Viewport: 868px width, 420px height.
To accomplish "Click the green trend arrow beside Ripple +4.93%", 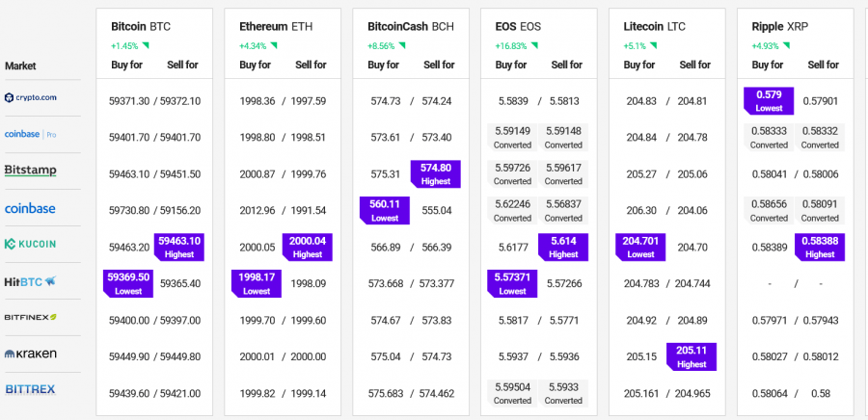I will click(x=786, y=45).
